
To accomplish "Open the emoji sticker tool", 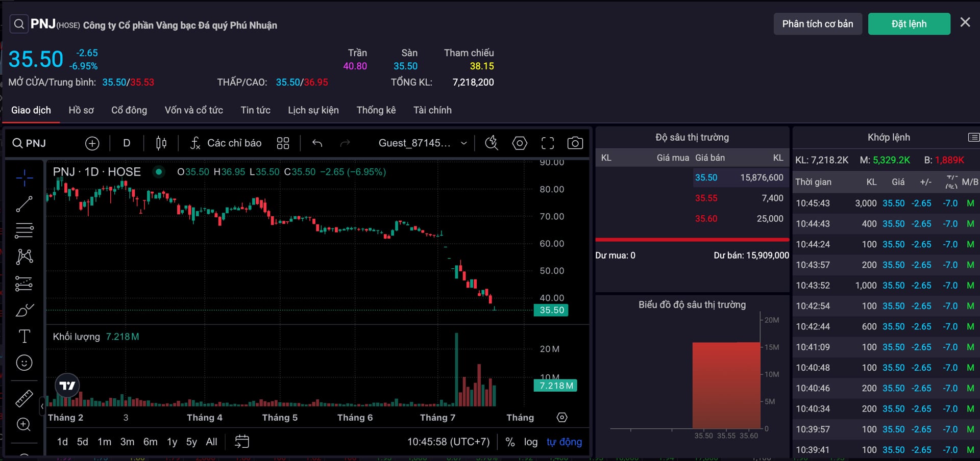I will pyautogui.click(x=24, y=363).
